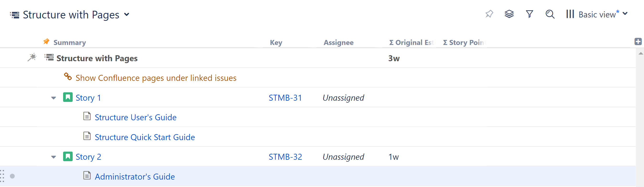
Task: Sort by the Assignee column header
Action: pyautogui.click(x=339, y=42)
